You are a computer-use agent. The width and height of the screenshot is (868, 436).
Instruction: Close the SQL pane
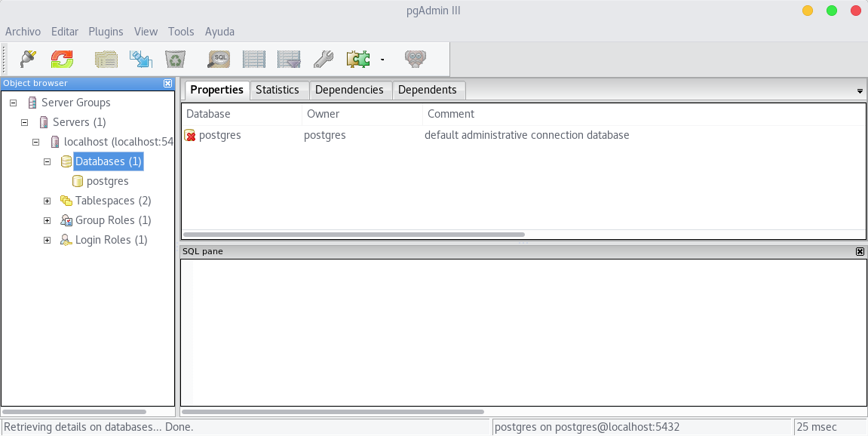860,251
